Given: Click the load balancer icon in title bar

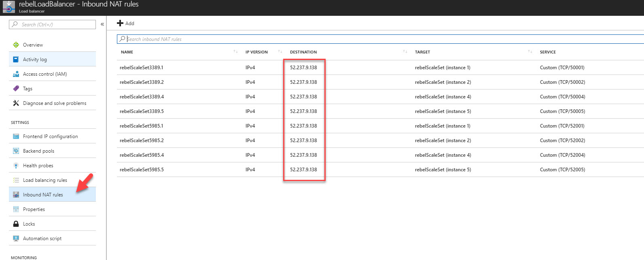Looking at the screenshot, I should tap(8, 7).
